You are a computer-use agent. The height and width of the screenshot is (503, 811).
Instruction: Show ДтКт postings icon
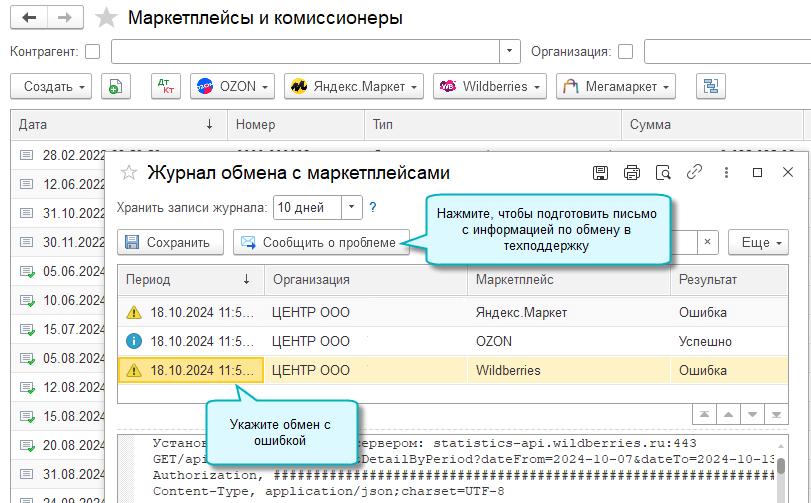pyautogui.click(x=166, y=86)
